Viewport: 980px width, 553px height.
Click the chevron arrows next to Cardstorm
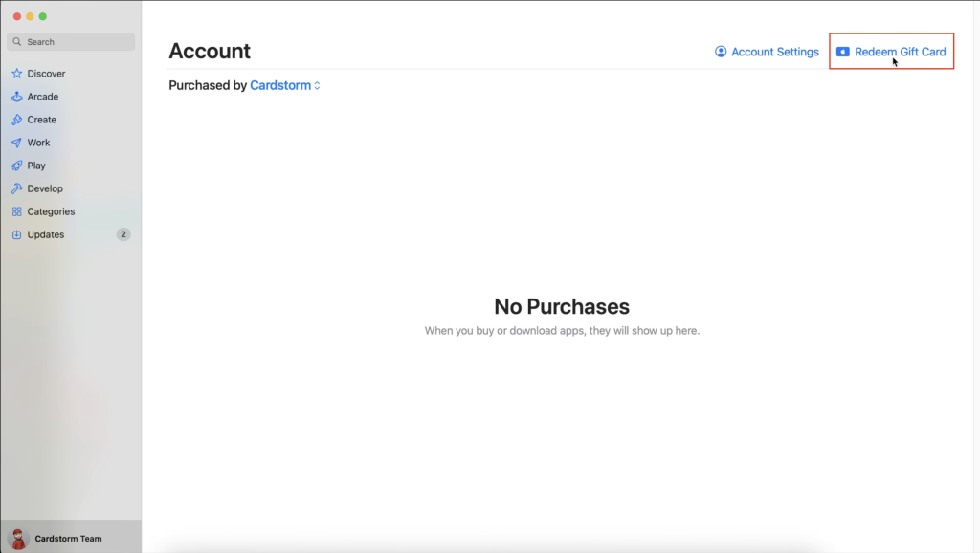[318, 85]
